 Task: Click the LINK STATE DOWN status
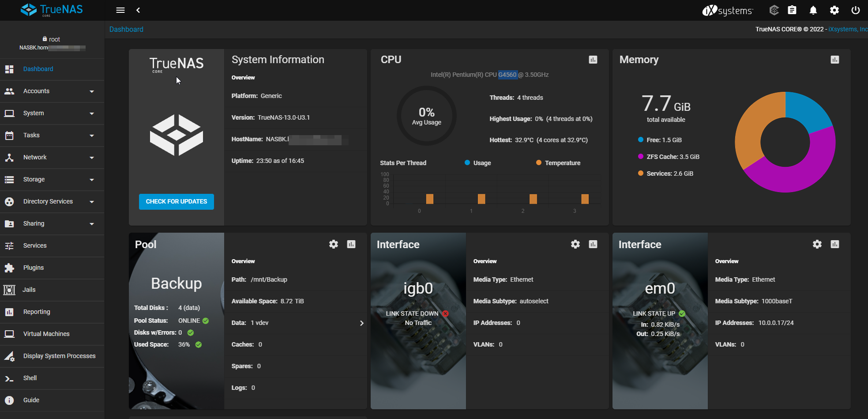pos(412,313)
